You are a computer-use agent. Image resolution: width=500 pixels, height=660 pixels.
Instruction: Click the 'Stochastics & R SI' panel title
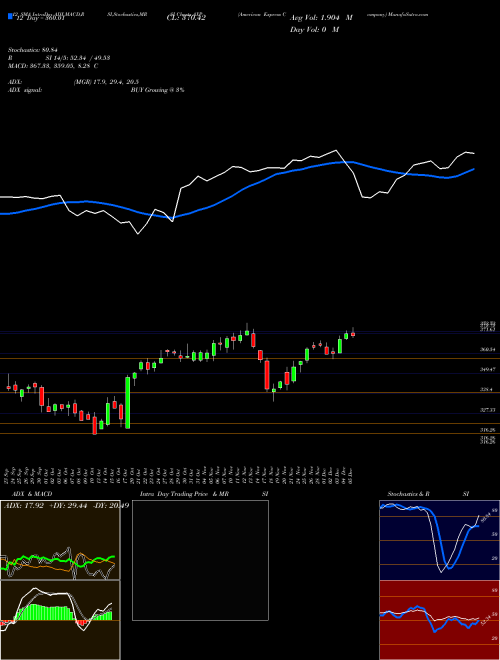pyautogui.click(x=428, y=494)
